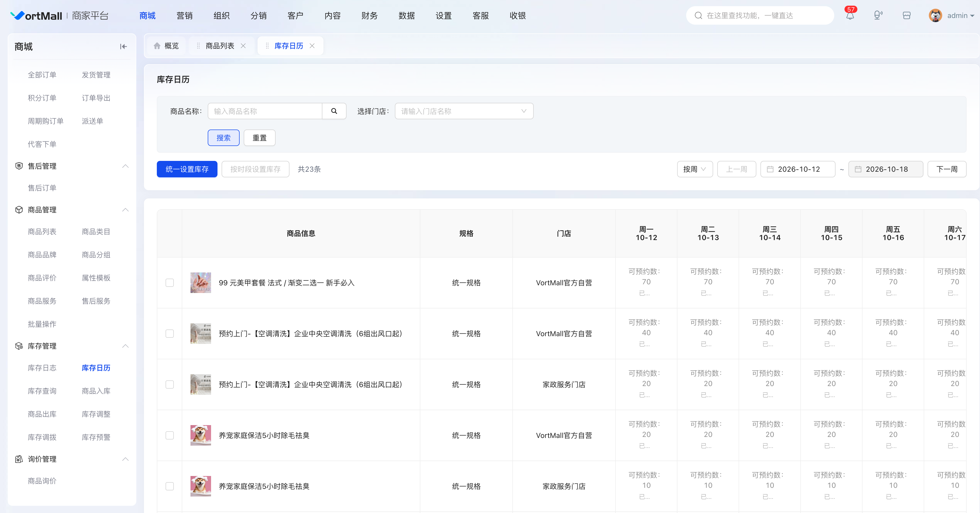Open 库存预警 in sidebar

click(x=96, y=437)
